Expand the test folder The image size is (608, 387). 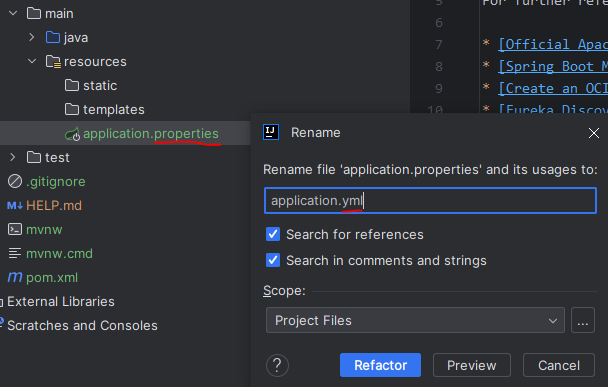coord(13,157)
